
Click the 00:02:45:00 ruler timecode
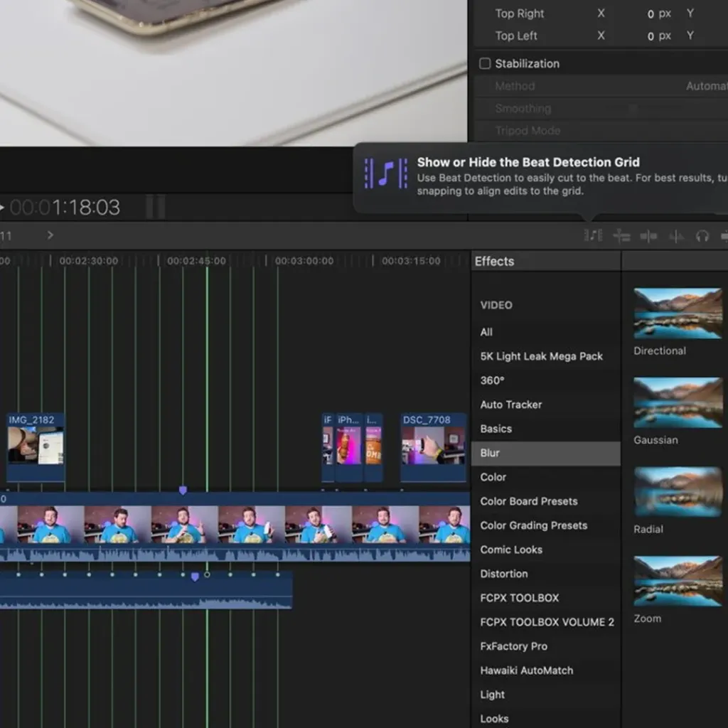click(196, 261)
